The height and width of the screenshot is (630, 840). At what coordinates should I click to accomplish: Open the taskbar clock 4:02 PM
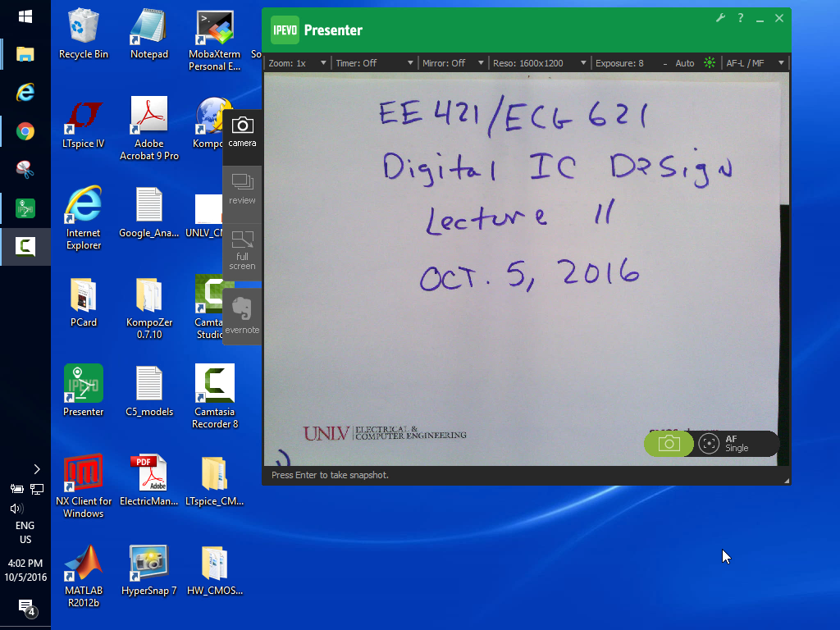tap(25, 570)
